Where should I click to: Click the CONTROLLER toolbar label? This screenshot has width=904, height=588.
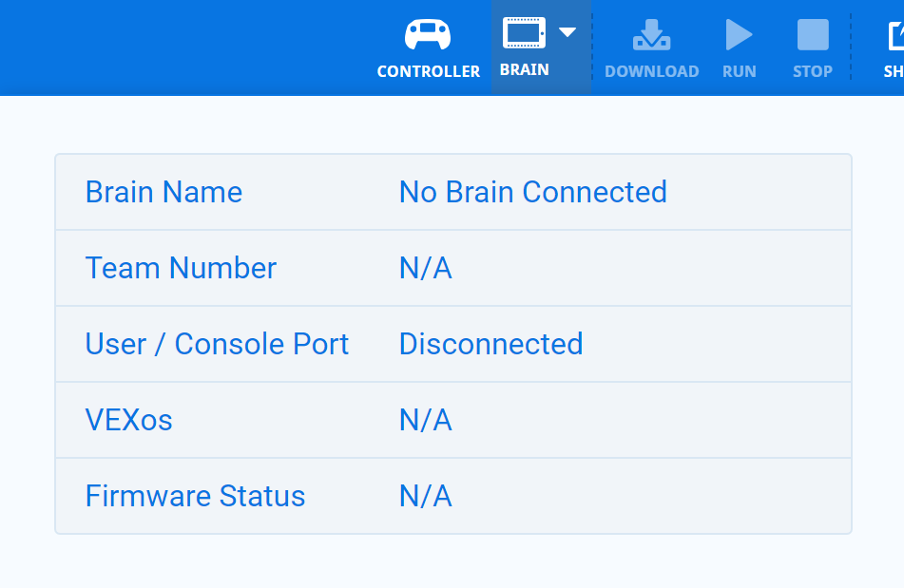pyautogui.click(x=429, y=71)
